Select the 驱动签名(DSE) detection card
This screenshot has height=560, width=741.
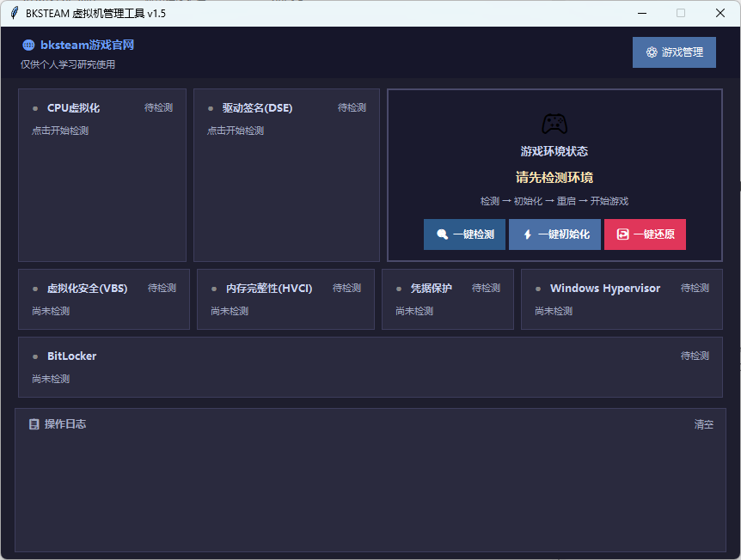point(286,189)
